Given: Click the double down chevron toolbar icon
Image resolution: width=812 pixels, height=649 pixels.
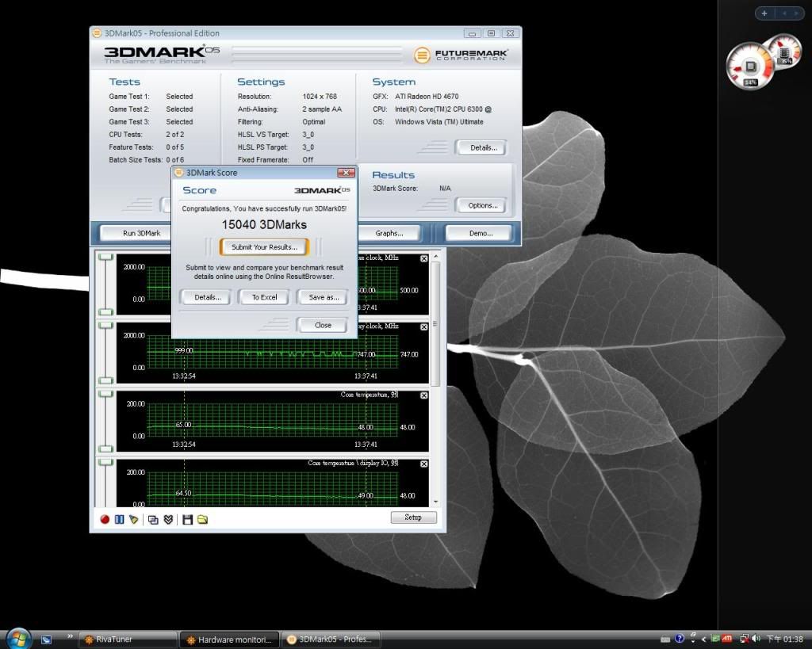Looking at the screenshot, I should point(168,519).
